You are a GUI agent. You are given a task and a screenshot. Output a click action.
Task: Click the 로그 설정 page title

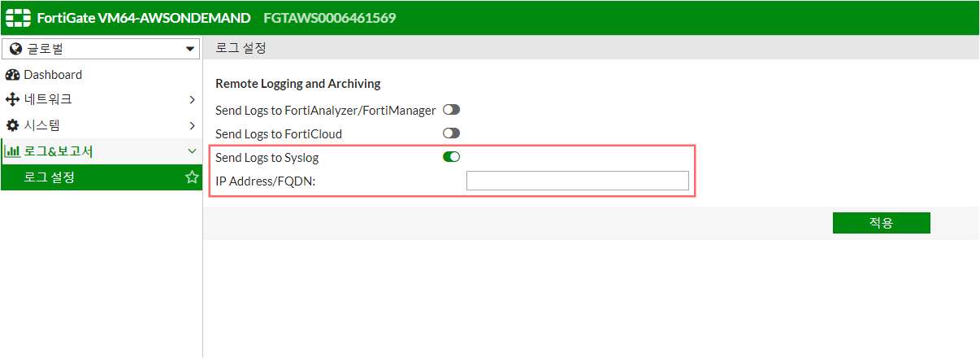coord(241,48)
